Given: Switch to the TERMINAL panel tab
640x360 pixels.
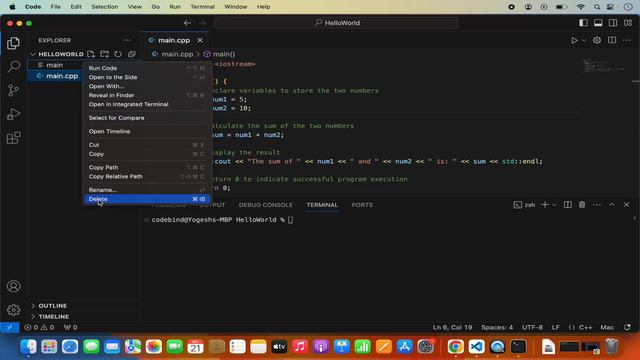Looking at the screenshot, I should 322,205.
